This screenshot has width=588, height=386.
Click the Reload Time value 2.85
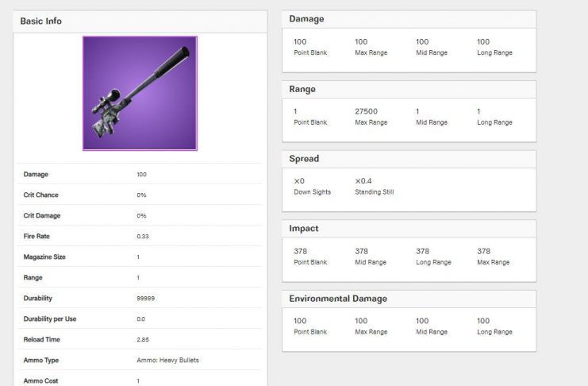coord(143,339)
